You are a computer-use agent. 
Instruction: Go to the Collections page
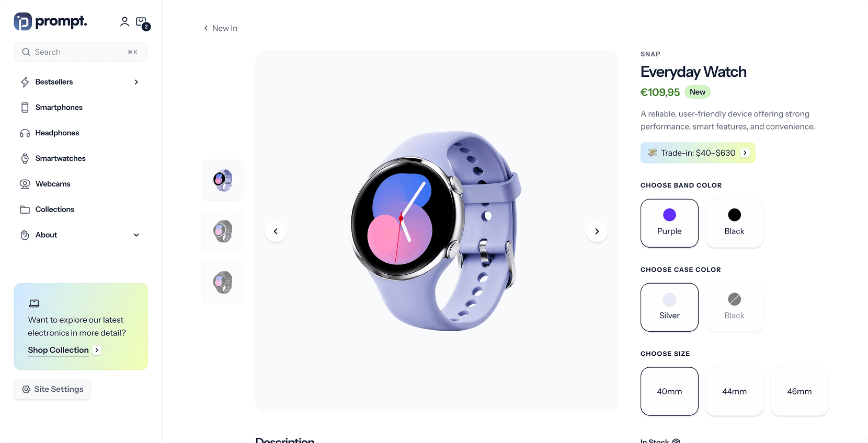coord(54,209)
